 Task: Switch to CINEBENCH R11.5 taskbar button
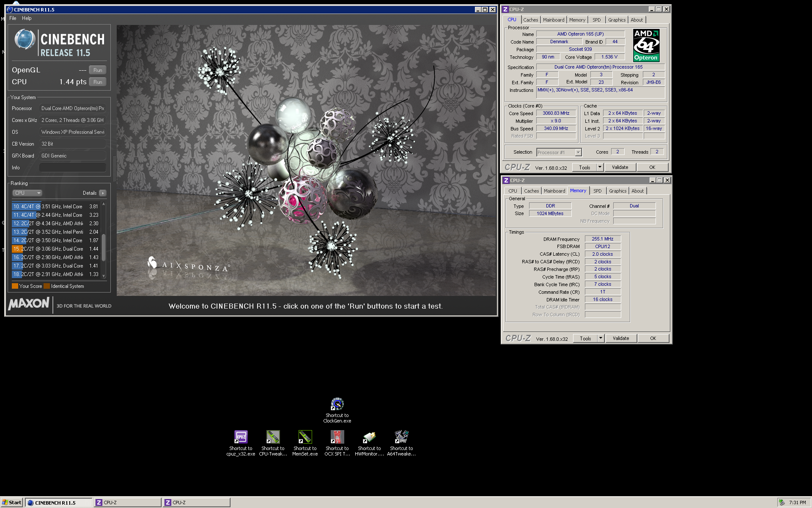point(59,502)
